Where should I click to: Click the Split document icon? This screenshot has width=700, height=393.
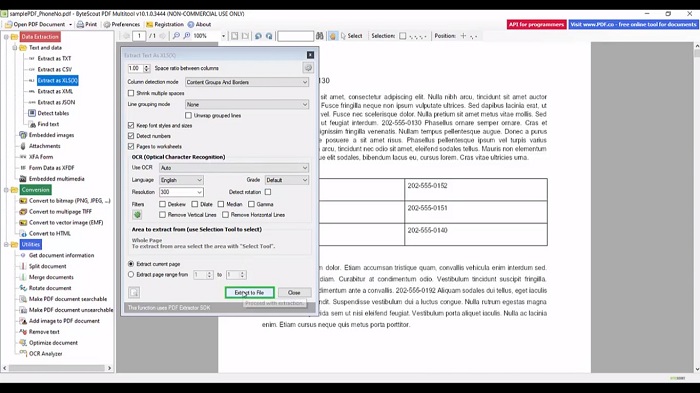coord(23,266)
